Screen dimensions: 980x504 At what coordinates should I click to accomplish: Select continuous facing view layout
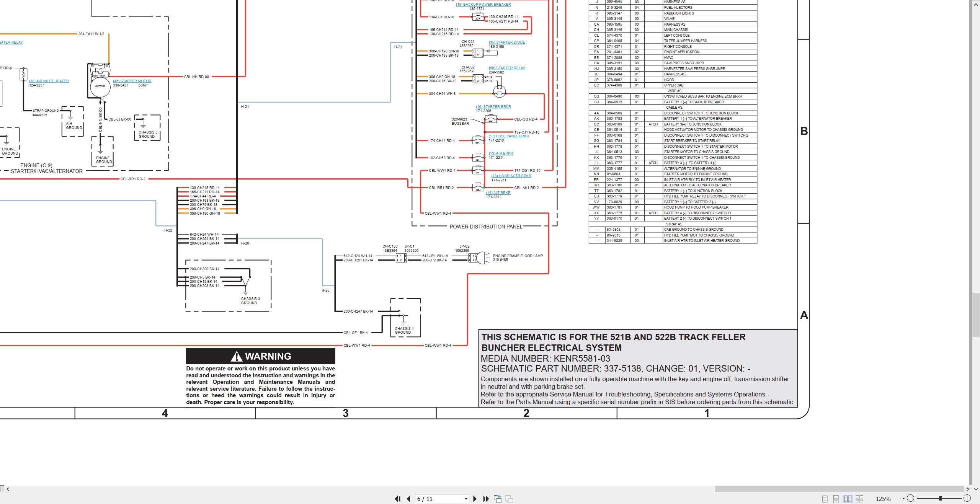click(x=859, y=499)
